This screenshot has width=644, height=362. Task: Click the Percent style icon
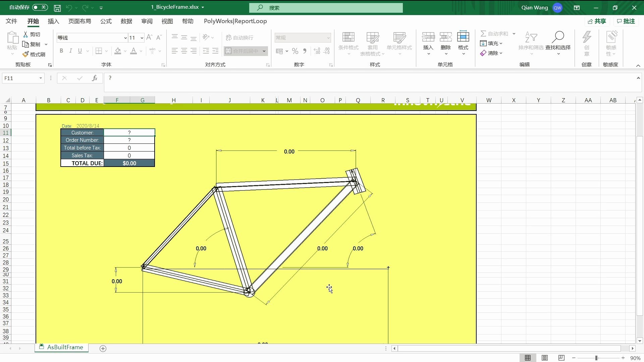coord(295,51)
